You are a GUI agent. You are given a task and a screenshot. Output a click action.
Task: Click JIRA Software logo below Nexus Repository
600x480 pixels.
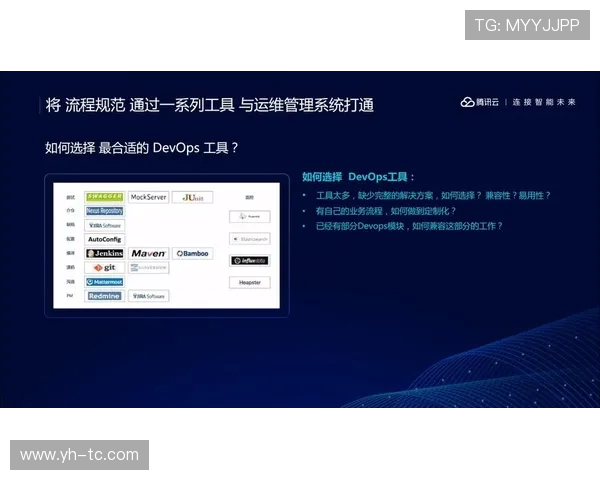[104, 225]
